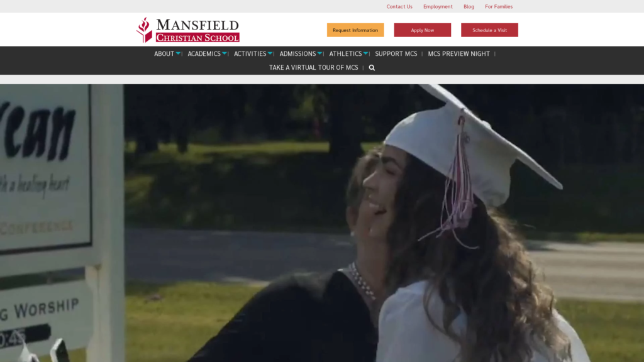The image size is (644, 362).
Task: Click the Mansfield Christian School logo
Action: pos(187,30)
